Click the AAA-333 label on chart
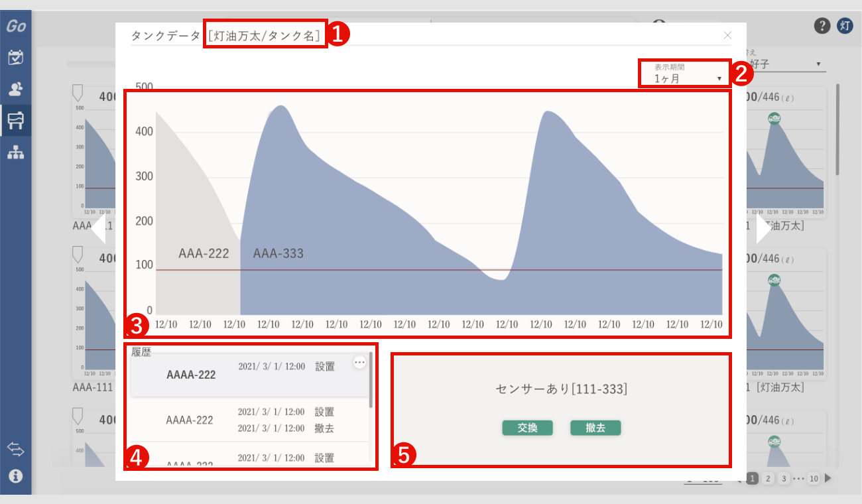Image resolution: width=862 pixels, height=504 pixels. (278, 253)
